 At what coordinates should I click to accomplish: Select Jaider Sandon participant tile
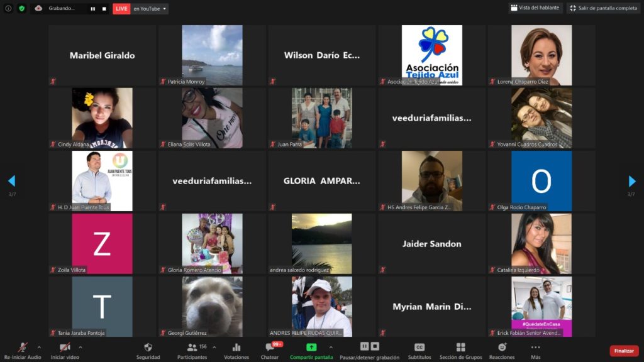431,244
